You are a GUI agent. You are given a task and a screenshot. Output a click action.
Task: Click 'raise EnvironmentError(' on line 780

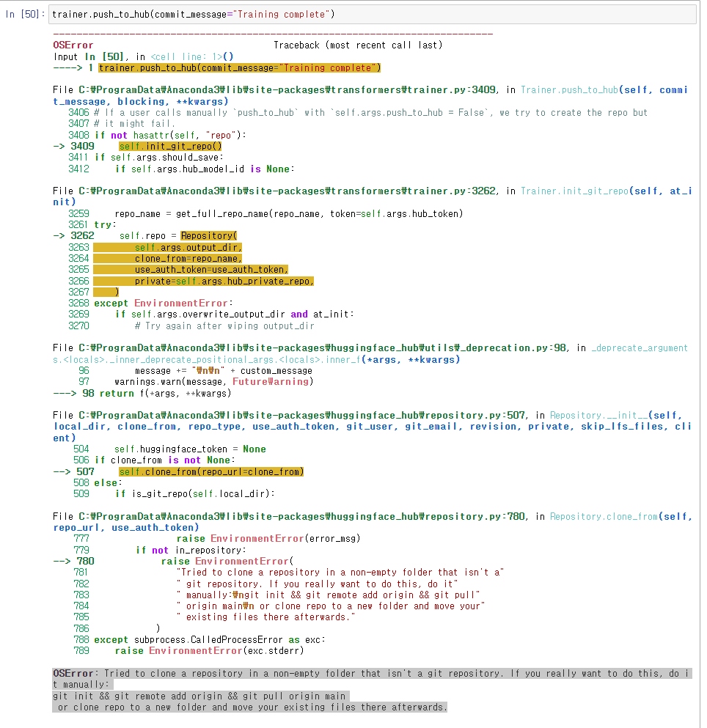coord(227,562)
